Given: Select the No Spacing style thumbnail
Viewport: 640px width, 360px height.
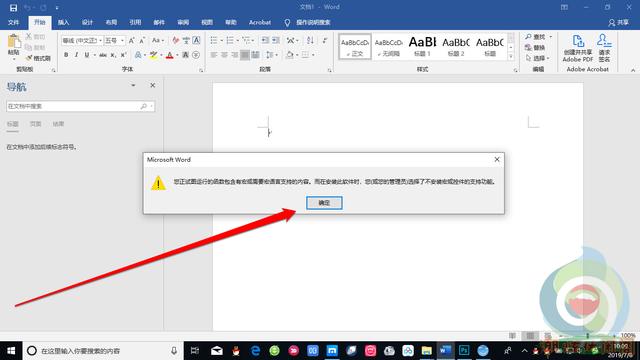Looking at the screenshot, I should click(388, 47).
